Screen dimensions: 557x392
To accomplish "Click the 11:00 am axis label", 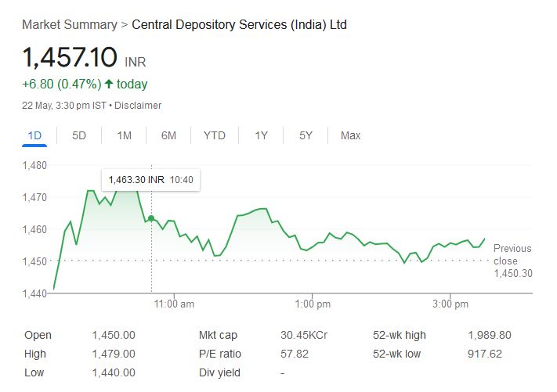I will pos(174,304).
